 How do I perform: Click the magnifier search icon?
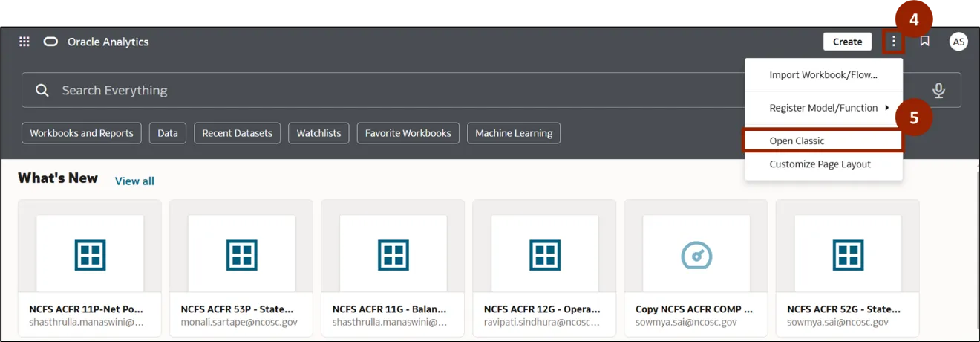(42, 91)
